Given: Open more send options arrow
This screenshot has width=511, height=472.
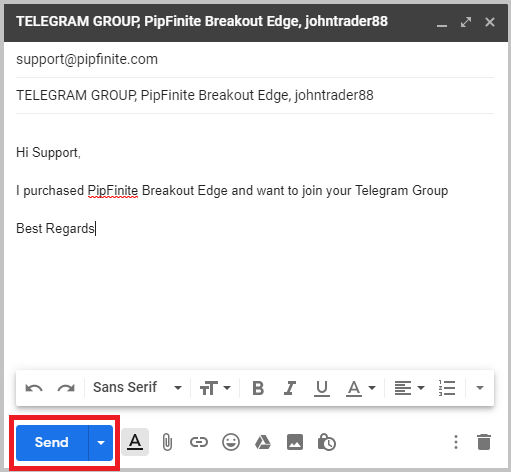Looking at the screenshot, I should click(x=101, y=443).
